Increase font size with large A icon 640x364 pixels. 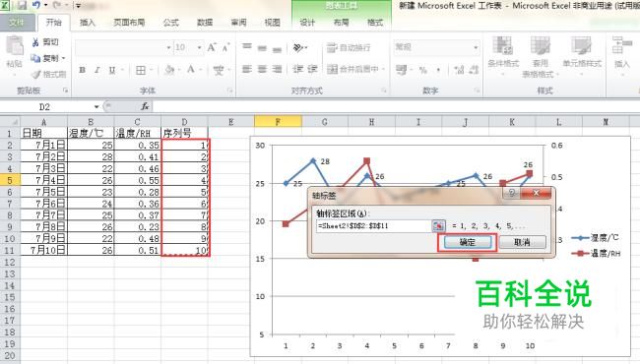212,47
